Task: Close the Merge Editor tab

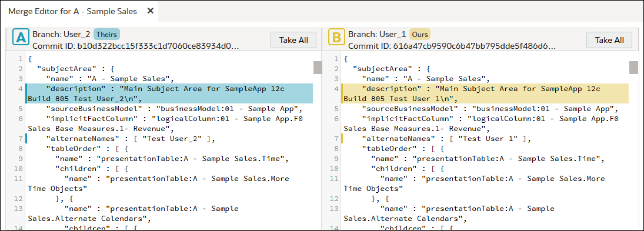Action: tap(151, 11)
